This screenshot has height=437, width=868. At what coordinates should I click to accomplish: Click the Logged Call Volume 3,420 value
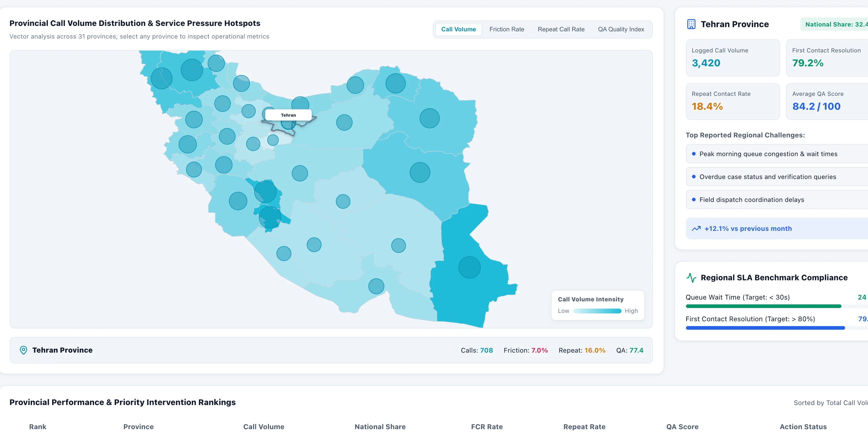click(706, 63)
